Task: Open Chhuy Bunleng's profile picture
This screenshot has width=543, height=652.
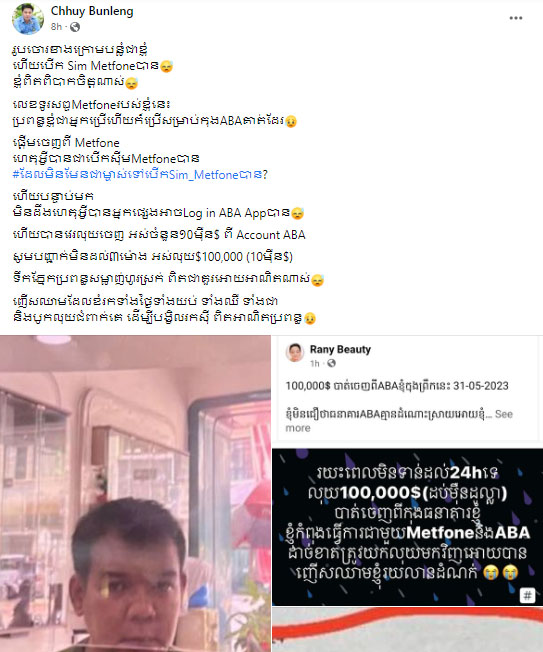Action: click(x=28, y=19)
